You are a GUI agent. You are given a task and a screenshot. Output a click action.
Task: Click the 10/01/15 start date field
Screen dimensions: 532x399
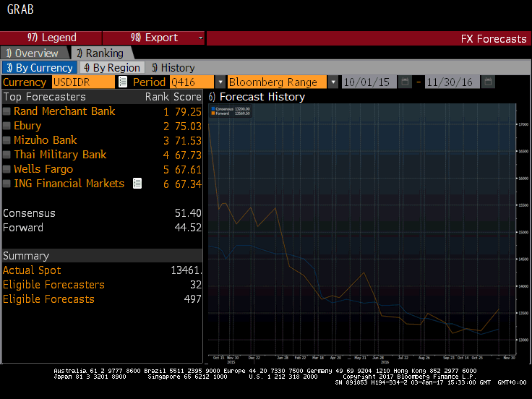(369, 82)
